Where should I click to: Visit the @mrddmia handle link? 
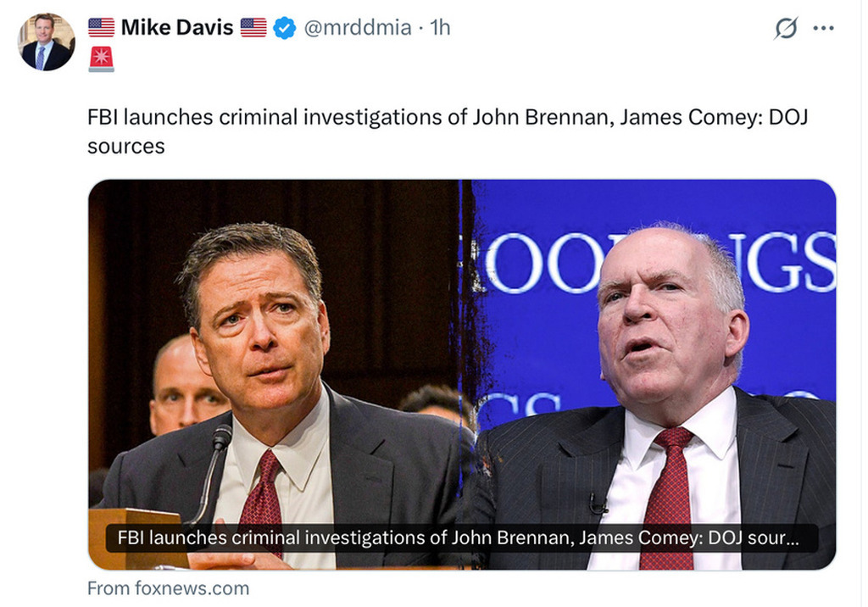pos(357,28)
